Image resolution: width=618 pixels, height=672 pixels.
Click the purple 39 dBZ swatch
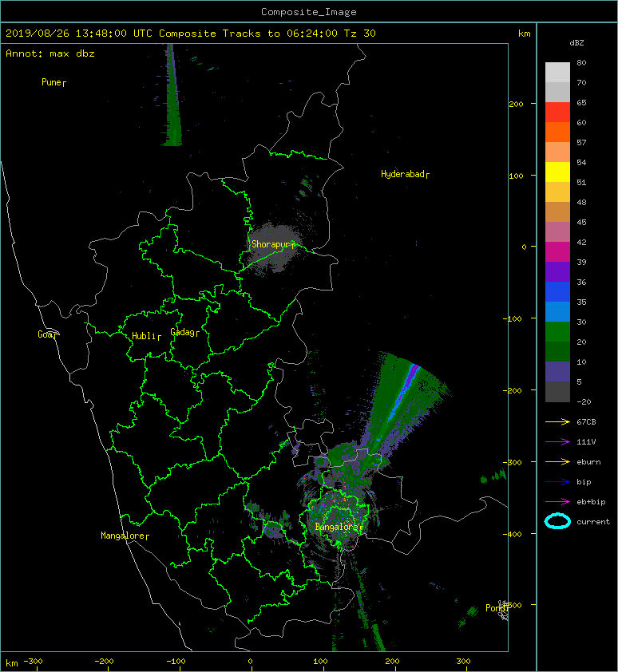coord(557,271)
